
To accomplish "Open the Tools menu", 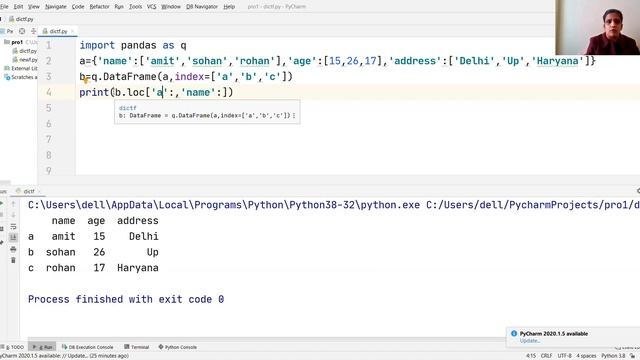I will click(x=135, y=7).
